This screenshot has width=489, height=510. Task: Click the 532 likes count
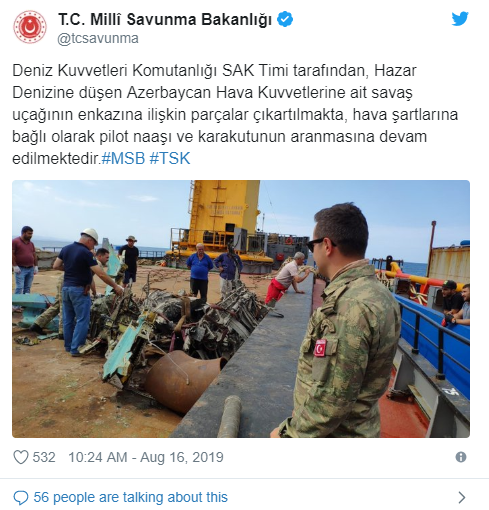44,457
